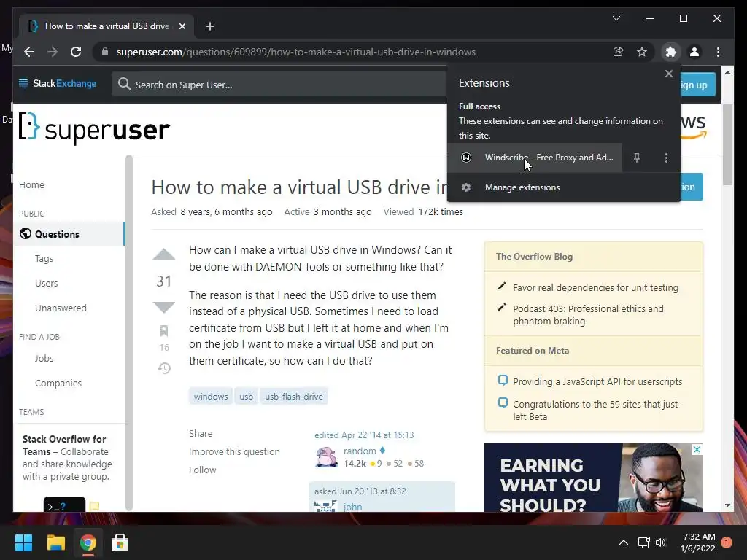
Task: Open the Chrome three-dot menu
Action: [719, 52]
